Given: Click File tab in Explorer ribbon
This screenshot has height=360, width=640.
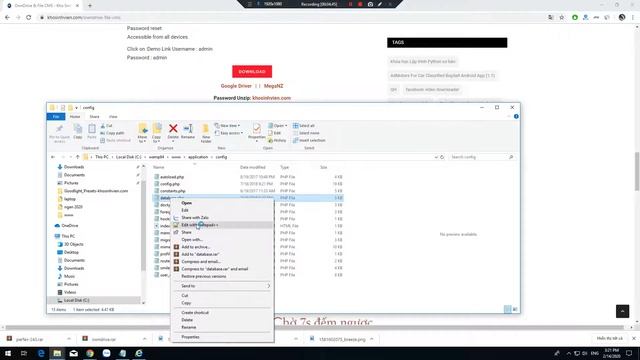Looking at the screenshot, I should click(x=56, y=117).
